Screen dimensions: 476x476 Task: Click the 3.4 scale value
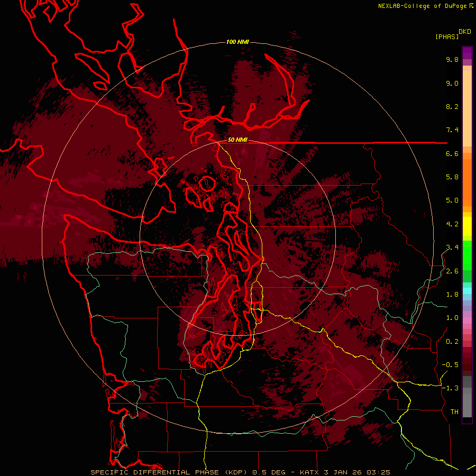tap(452, 248)
